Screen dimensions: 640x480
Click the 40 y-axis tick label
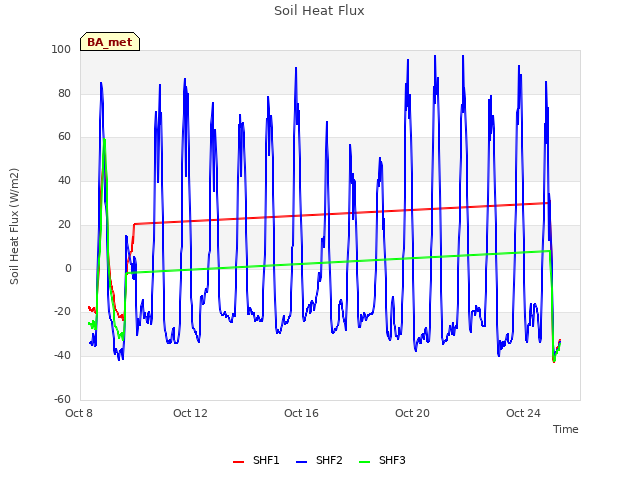64,180
